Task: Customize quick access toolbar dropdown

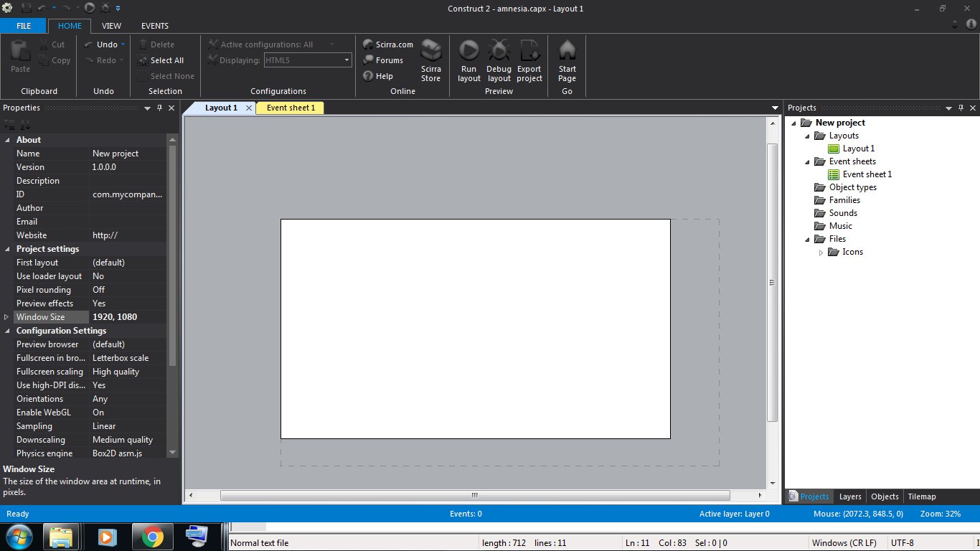Action: tap(118, 8)
